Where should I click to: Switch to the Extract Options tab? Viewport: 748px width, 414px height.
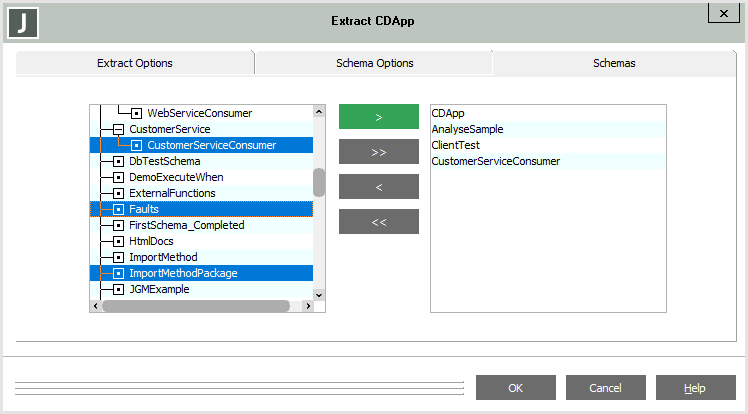point(135,63)
